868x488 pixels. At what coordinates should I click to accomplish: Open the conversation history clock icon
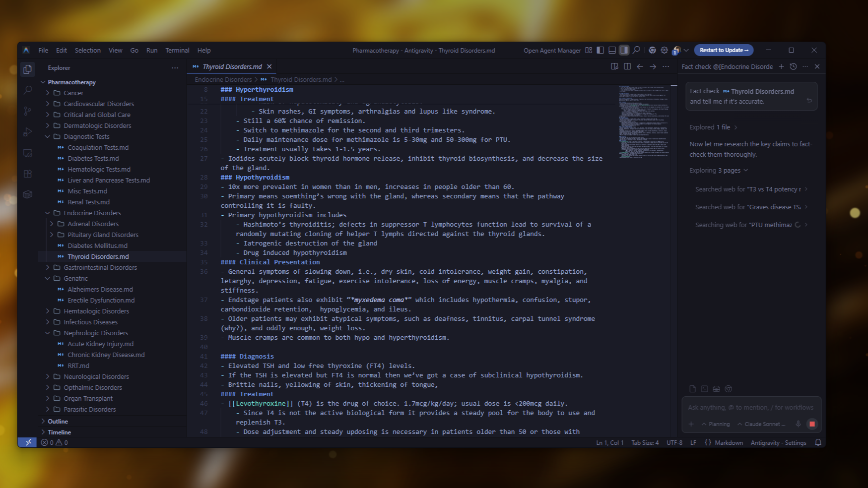793,66
